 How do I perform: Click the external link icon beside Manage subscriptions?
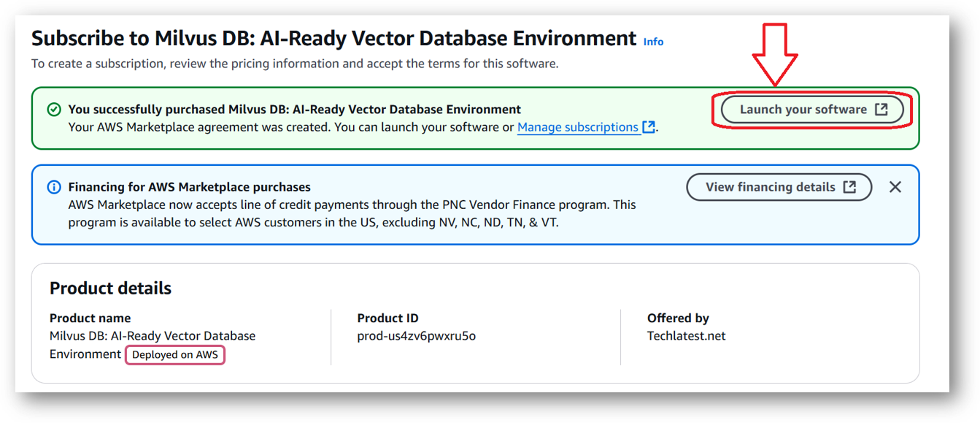point(645,127)
